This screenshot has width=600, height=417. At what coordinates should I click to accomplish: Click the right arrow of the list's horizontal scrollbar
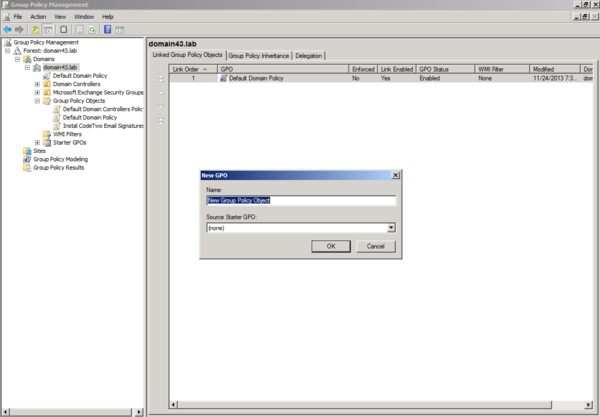point(588,405)
